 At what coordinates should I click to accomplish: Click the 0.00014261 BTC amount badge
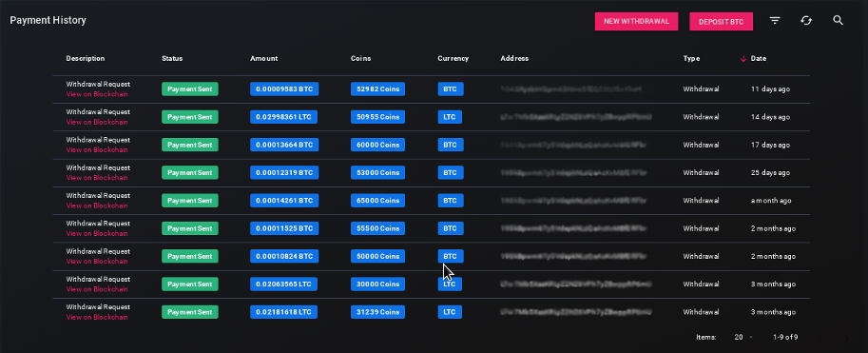coord(284,201)
